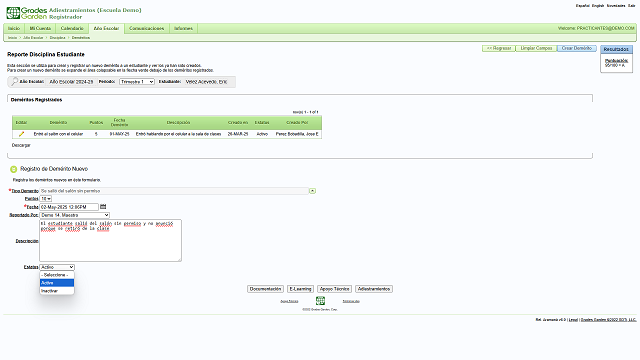Click the Grades Garden footer logo icon
640x360 pixels.
320,301
